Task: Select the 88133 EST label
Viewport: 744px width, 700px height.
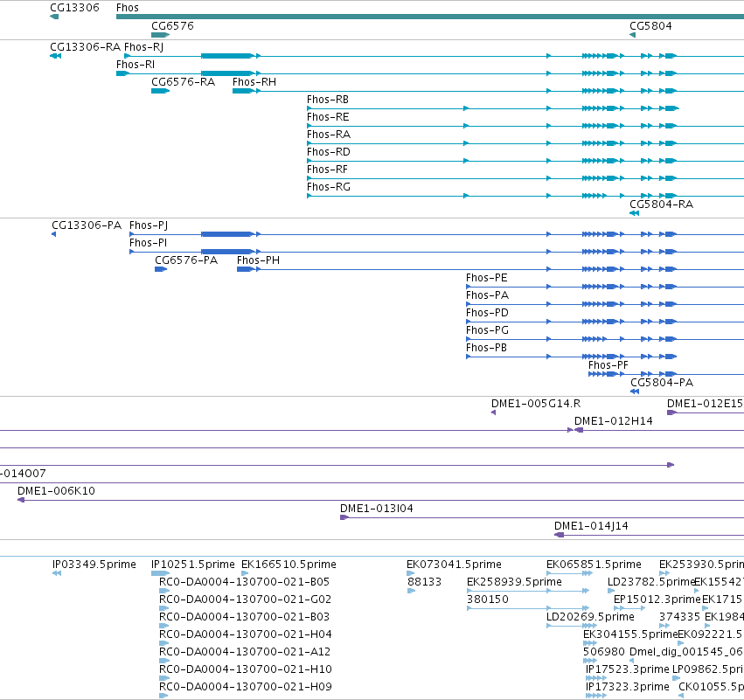Action: click(425, 582)
